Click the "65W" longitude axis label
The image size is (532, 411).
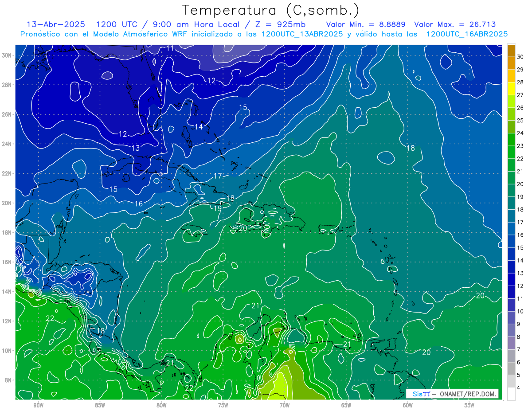pos(346,405)
